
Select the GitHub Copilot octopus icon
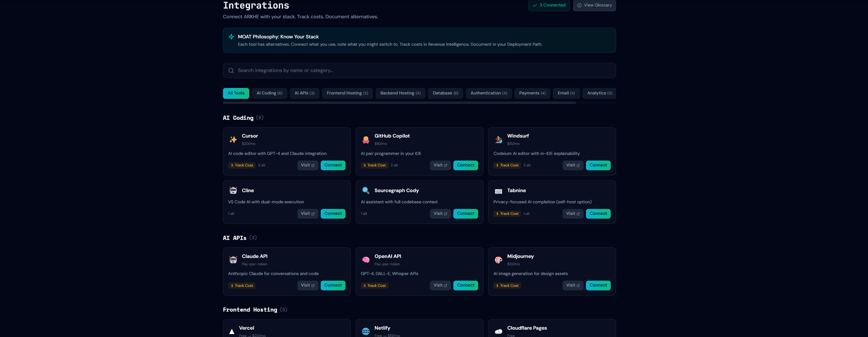(x=366, y=139)
